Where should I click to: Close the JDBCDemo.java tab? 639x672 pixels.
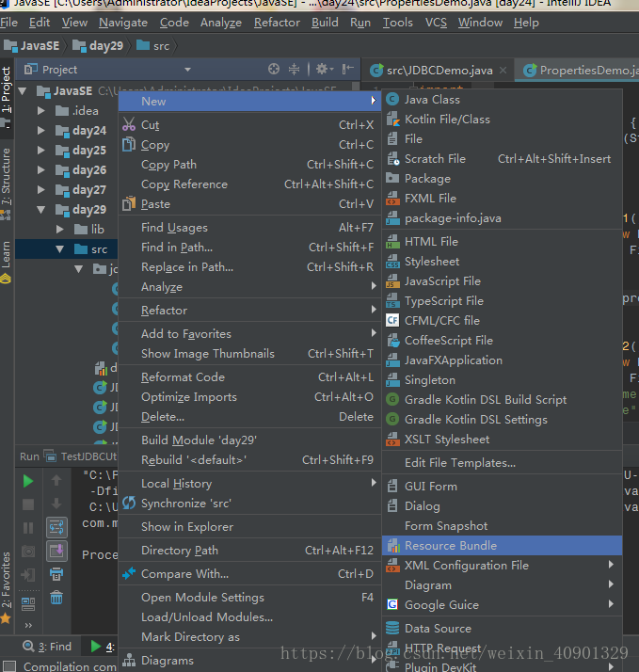503,70
